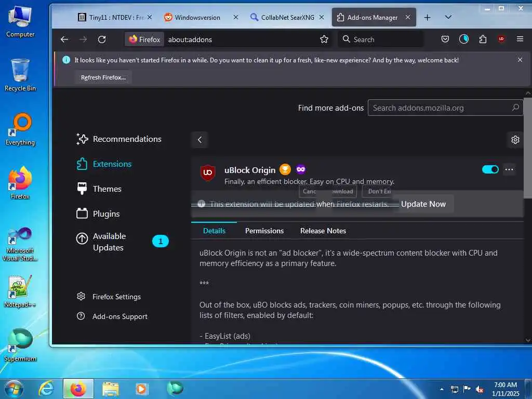
Task: Open Firefox Settings link in sidebar
Action: [109, 297]
